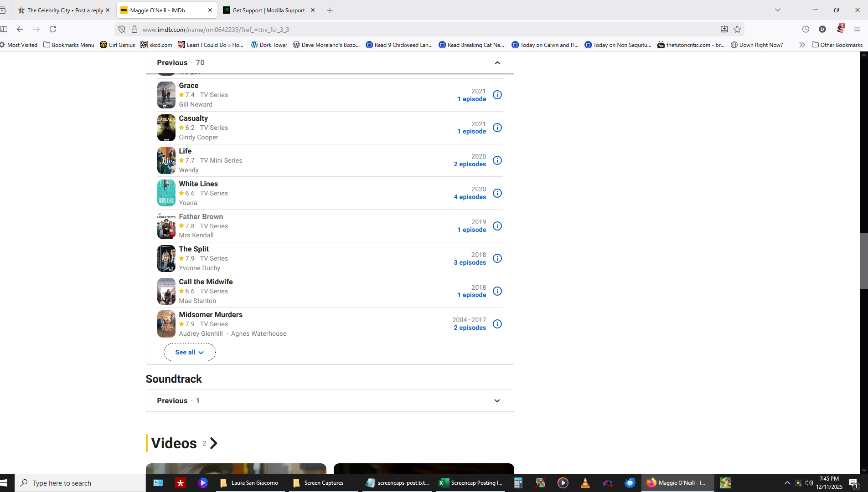This screenshot has width=868, height=492.
Task: Click the install page as app icon
Action: pyautogui.click(x=724, y=29)
